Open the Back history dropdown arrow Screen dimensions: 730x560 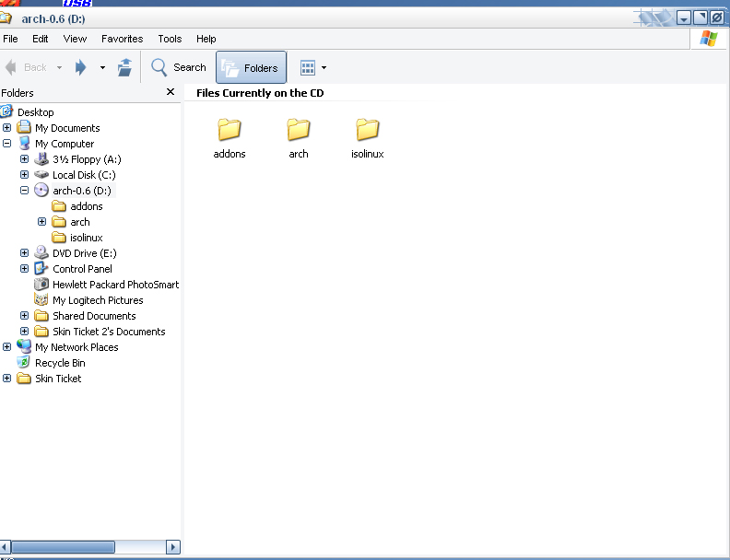click(59, 67)
